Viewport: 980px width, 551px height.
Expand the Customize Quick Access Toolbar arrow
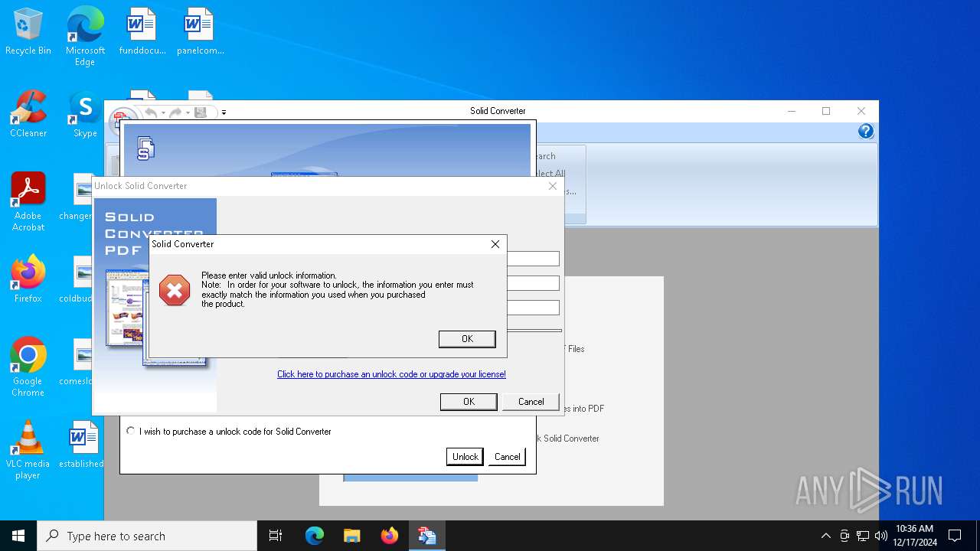(223, 113)
